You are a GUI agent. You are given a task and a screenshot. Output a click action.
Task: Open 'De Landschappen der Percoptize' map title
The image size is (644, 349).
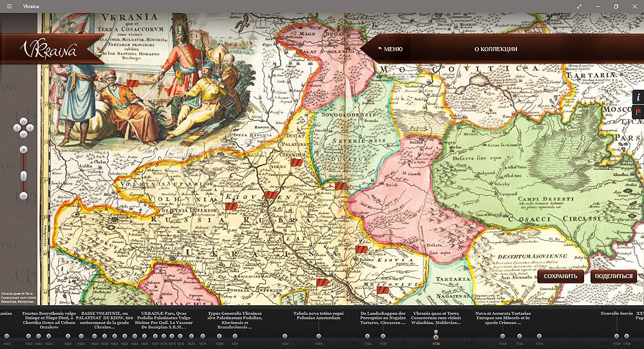pyautogui.click(x=383, y=318)
